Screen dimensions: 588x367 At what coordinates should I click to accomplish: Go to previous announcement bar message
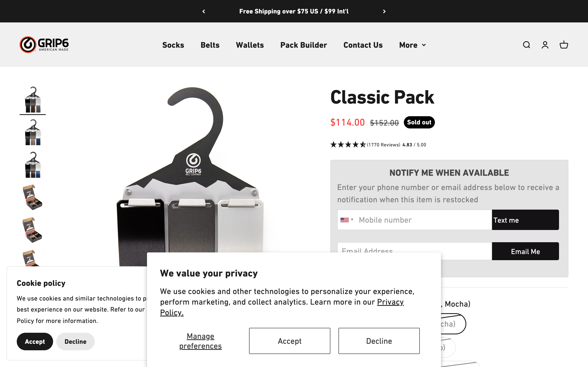point(204,11)
